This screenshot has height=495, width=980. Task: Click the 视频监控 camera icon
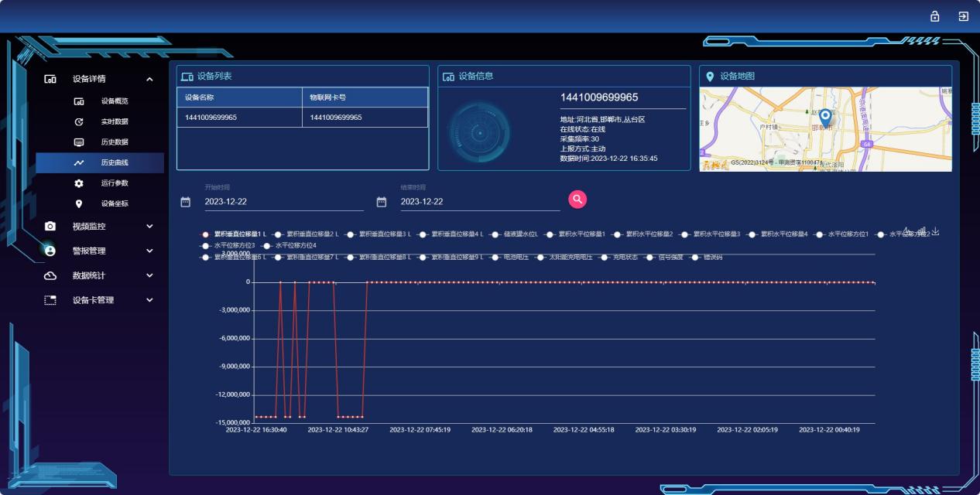point(50,227)
